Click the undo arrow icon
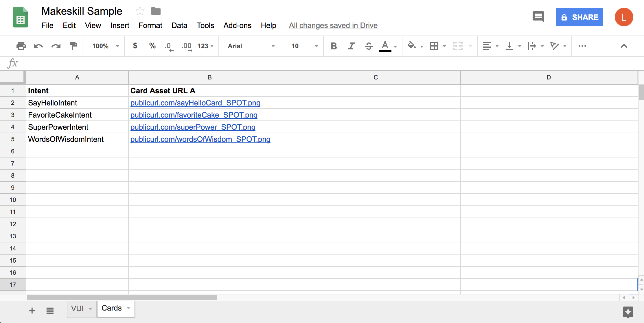The height and width of the screenshot is (323, 644). point(38,46)
